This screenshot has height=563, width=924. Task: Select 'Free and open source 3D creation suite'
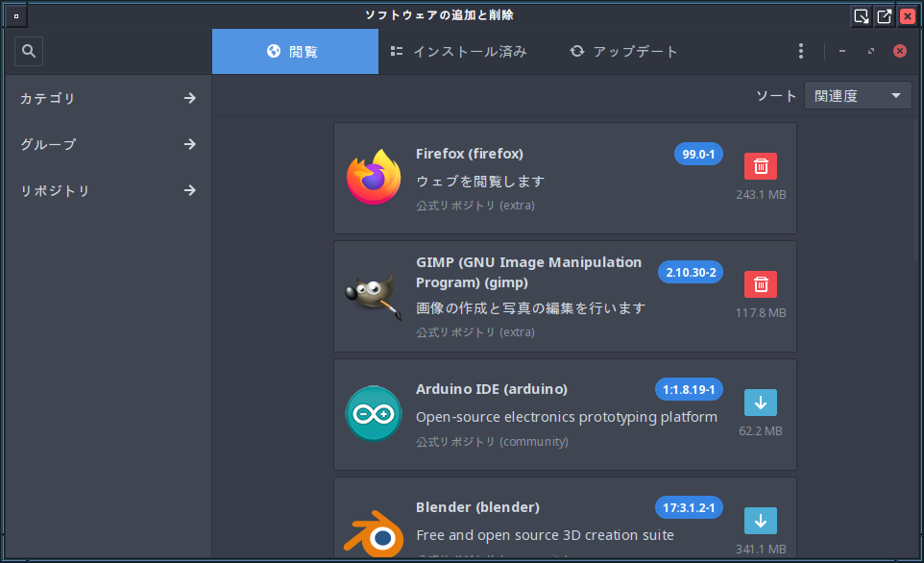tap(546, 535)
